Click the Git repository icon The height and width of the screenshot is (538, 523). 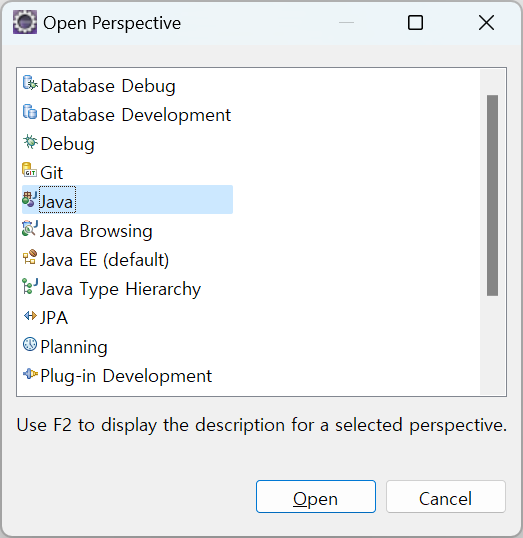pyautogui.click(x=30, y=171)
